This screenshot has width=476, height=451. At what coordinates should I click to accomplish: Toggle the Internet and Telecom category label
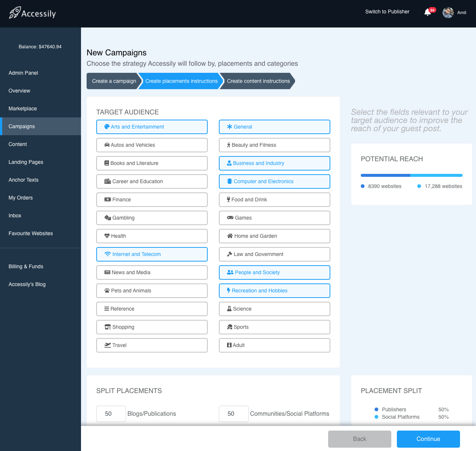137,254
